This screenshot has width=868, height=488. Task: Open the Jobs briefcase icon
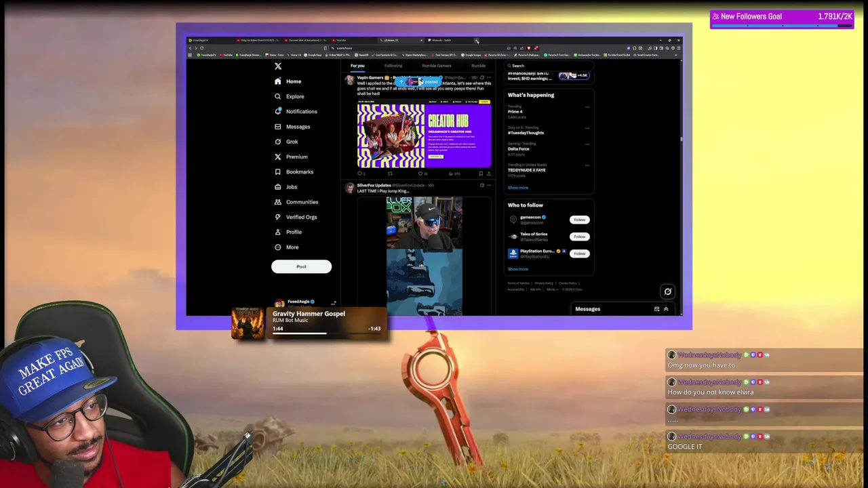[x=278, y=186]
